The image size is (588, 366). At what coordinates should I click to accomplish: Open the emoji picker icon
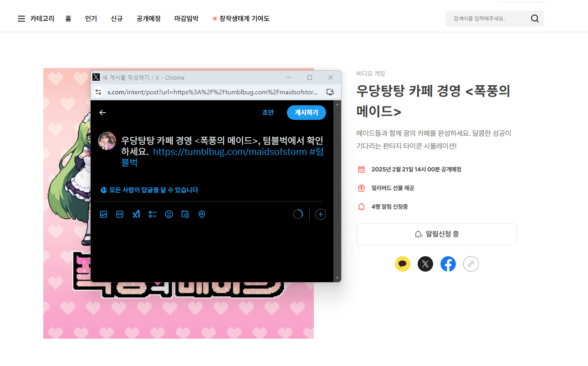pos(169,214)
